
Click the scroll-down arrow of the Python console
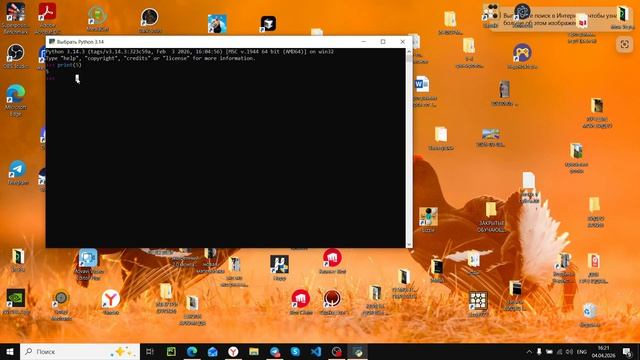click(409, 244)
